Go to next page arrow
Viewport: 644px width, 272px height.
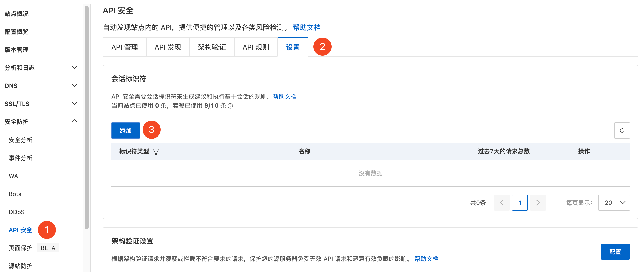pos(538,203)
